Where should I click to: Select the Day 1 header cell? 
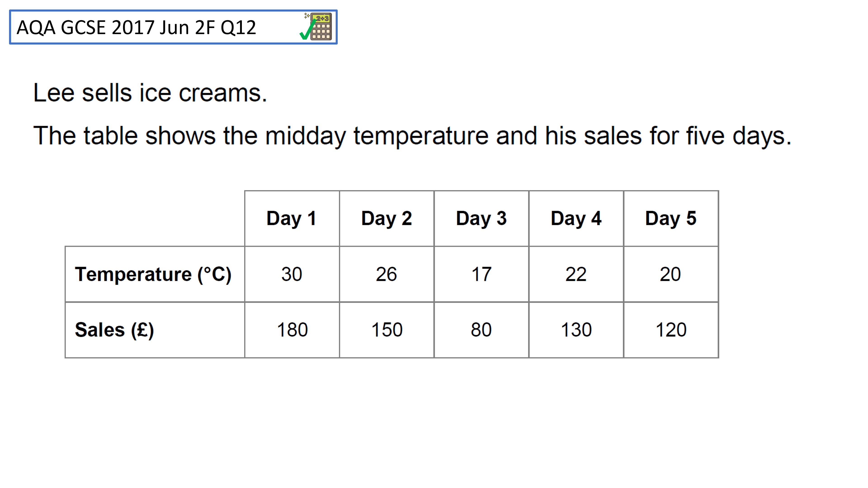(292, 218)
